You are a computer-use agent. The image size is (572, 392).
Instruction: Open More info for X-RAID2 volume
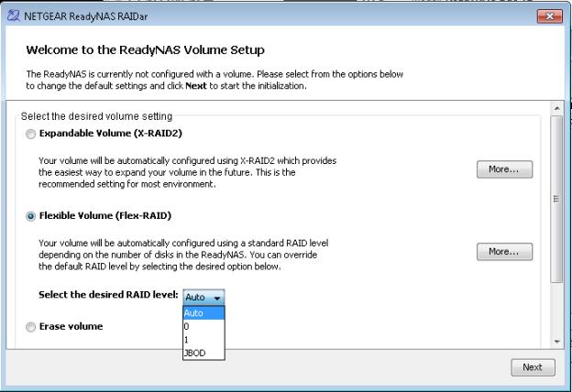point(504,169)
